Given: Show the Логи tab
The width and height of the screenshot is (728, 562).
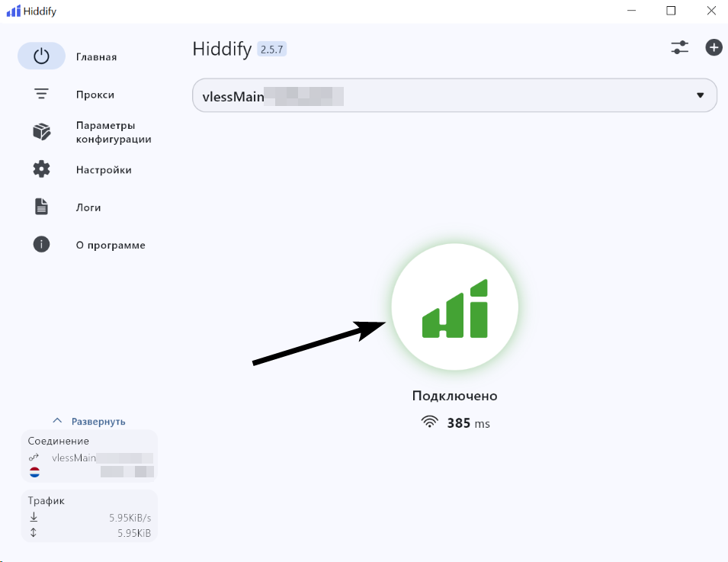Looking at the screenshot, I should [x=88, y=207].
